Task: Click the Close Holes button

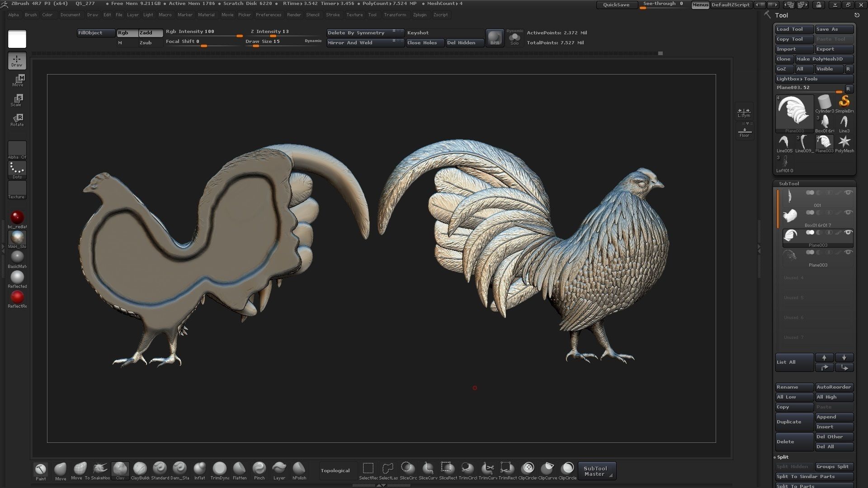Action: 425,43
